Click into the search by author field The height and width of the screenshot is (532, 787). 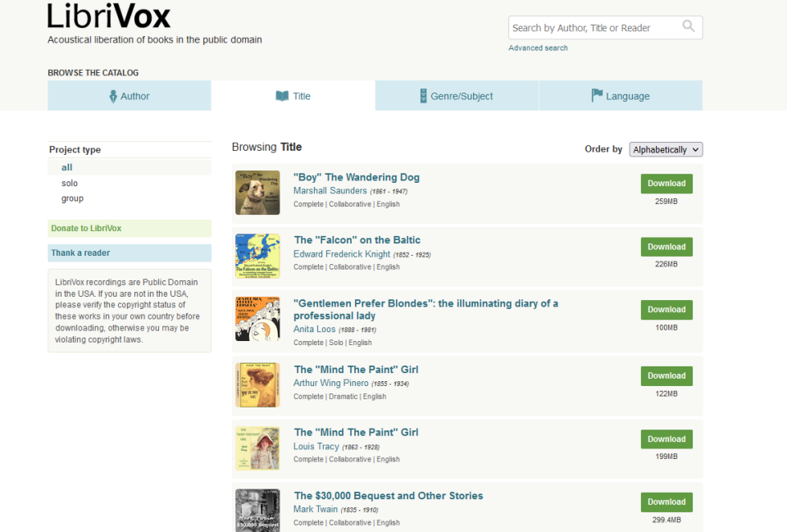593,28
